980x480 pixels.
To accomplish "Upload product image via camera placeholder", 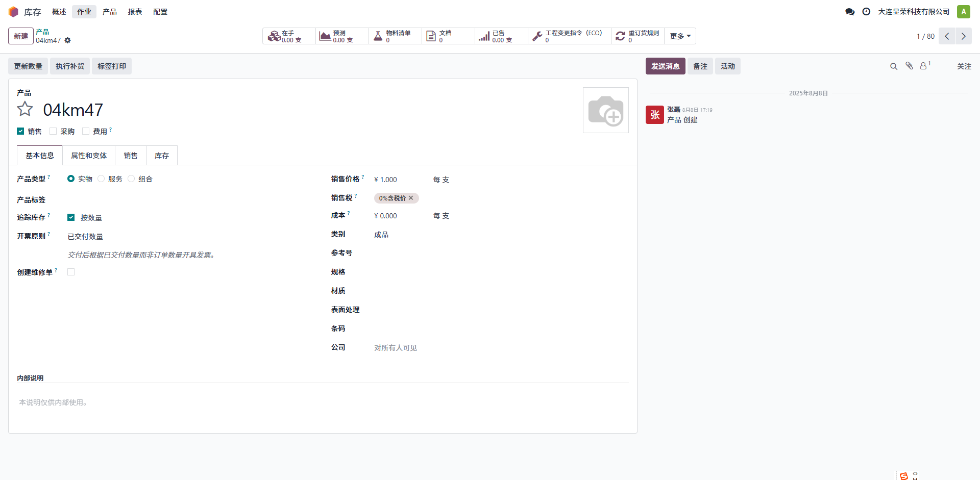I will click(x=605, y=110).
